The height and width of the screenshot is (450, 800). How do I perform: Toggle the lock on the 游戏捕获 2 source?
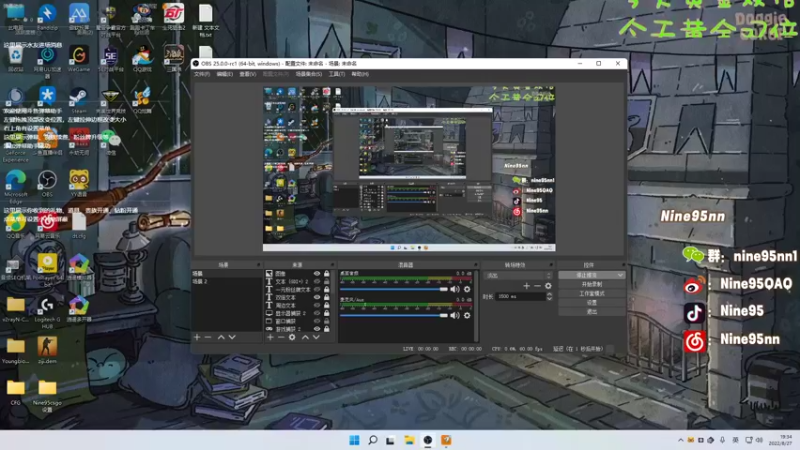327,329
